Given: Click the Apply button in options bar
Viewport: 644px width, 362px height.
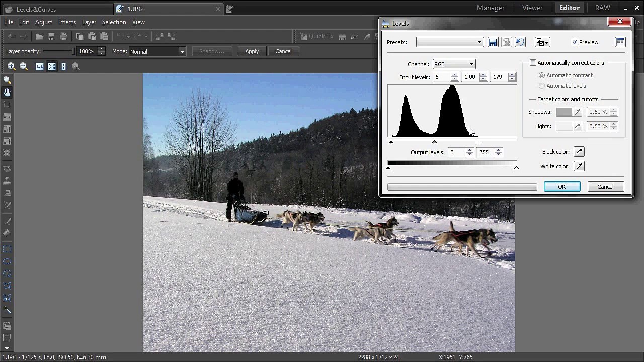Looking at the screenshot, I should click(252, 51).
